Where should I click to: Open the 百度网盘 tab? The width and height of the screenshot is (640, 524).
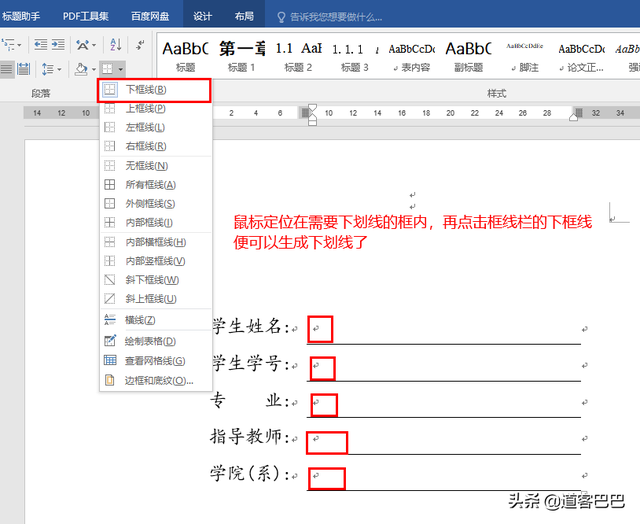pyautogui.click(x=150, y=16)
